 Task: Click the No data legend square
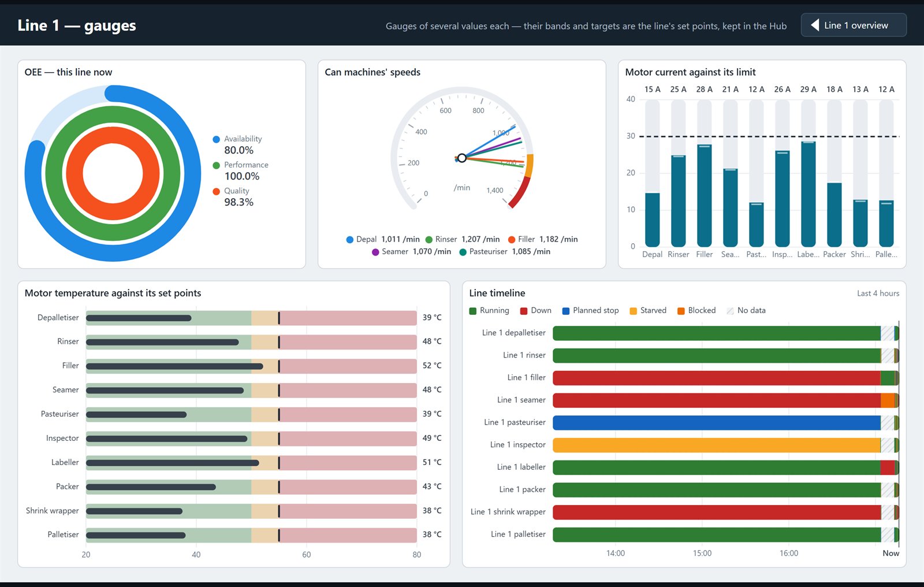(731, 311)
